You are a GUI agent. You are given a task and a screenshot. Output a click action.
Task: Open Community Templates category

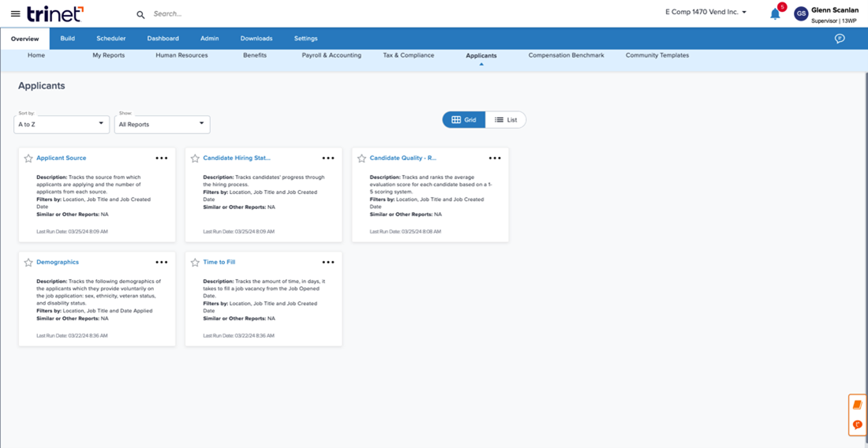coord(657,55)
